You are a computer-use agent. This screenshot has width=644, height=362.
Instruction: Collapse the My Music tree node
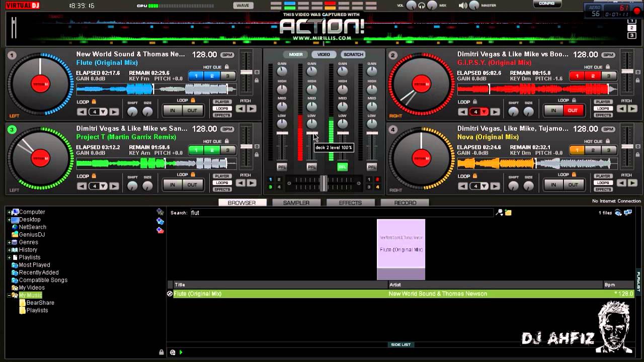9,295
